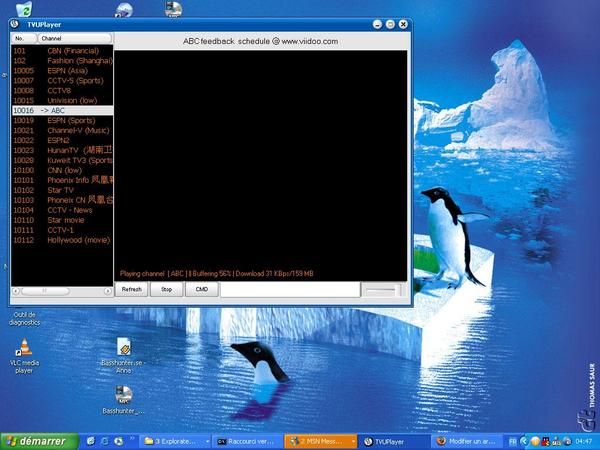Screen dimensions: 600x450
Task: Open the Recycle Bin desktop icon
Action: [25, 8]
